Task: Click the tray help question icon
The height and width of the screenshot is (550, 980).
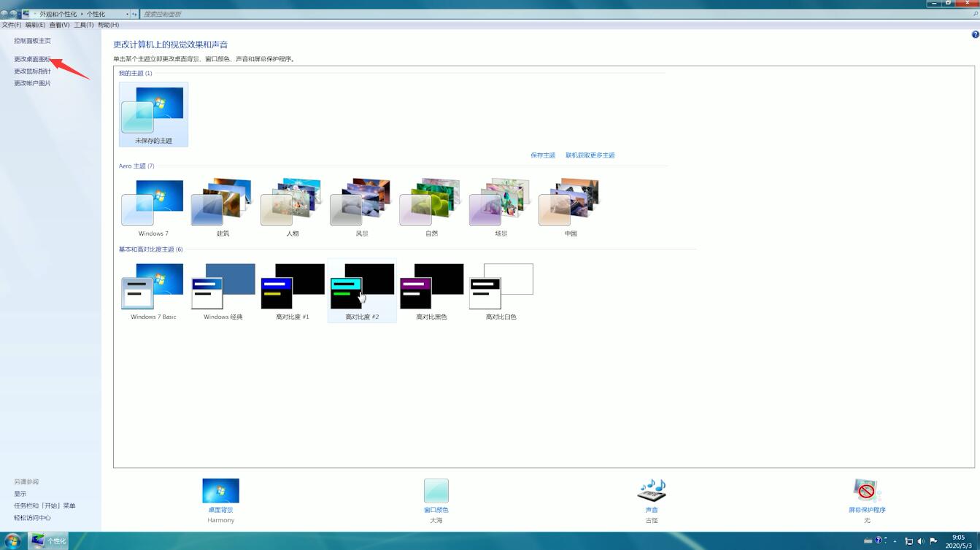Action: point(879,541)
